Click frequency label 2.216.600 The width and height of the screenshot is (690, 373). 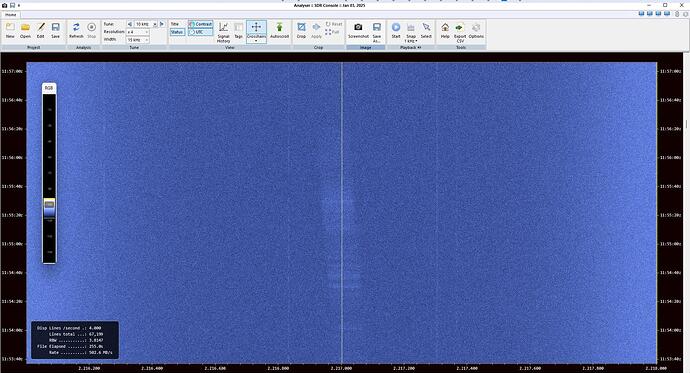click(215, 368)
